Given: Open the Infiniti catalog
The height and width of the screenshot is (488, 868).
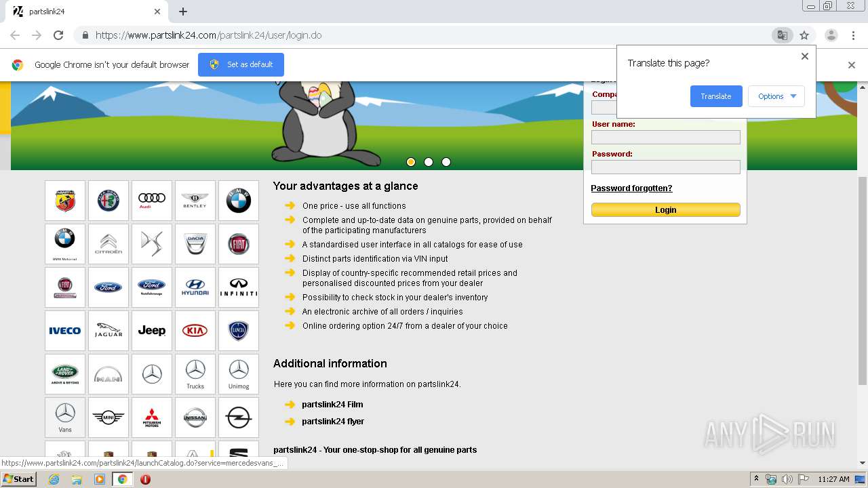Looking at the screenshot, I should pyautogui.click(x=239, y=287).
